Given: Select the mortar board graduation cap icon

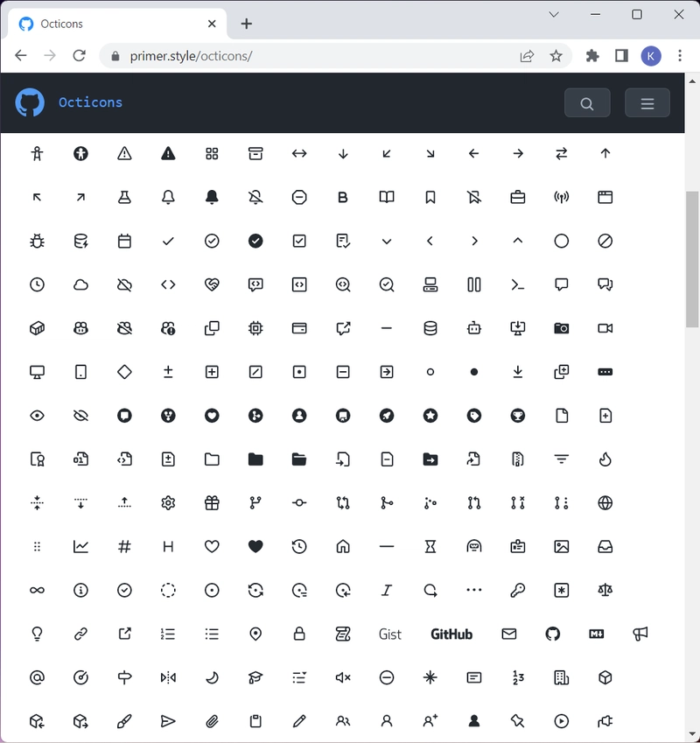Looking at the screenshot, I should point(255,677).
